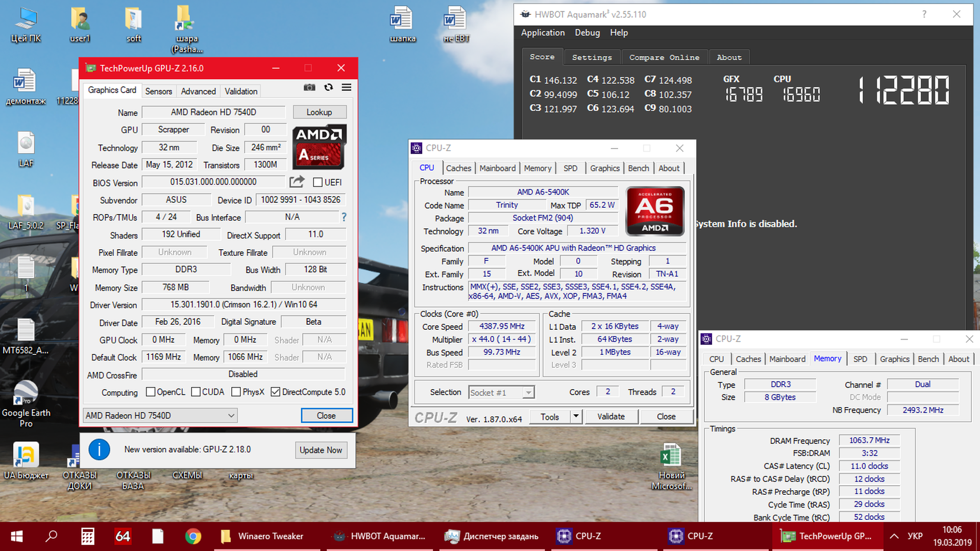980x551 pixels.
Task: Open the Windows Start menu
Action: (16, 536)
